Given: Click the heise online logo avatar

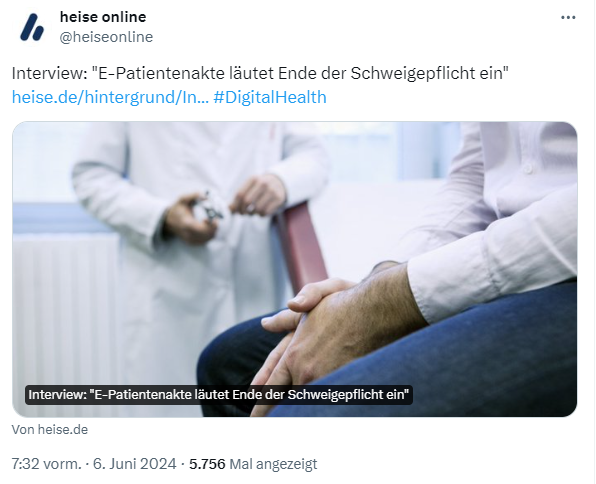Looking at the screenshot, I should click(x=32, y=27).
